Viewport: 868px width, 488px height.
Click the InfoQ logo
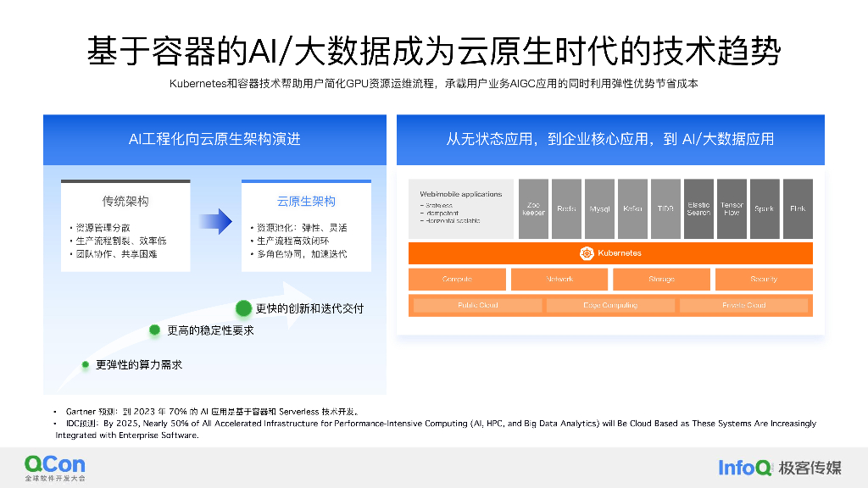point(745,468)
